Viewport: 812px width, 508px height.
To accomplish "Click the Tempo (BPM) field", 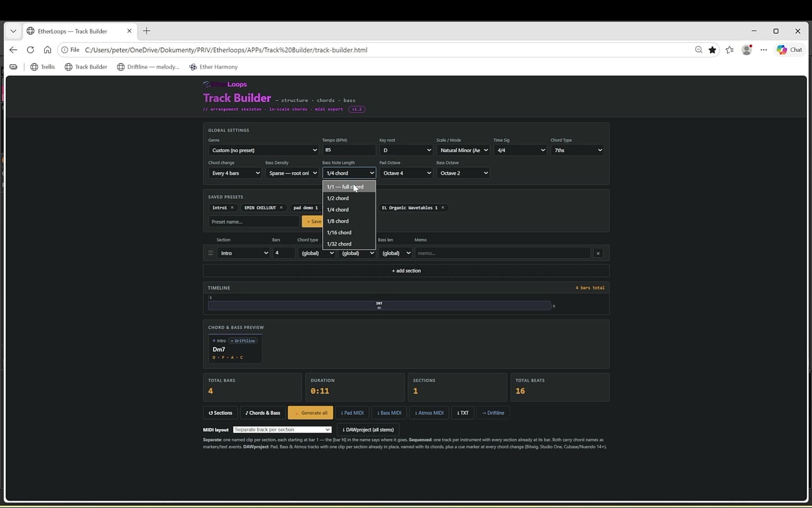I will click(x=349, y=150).
